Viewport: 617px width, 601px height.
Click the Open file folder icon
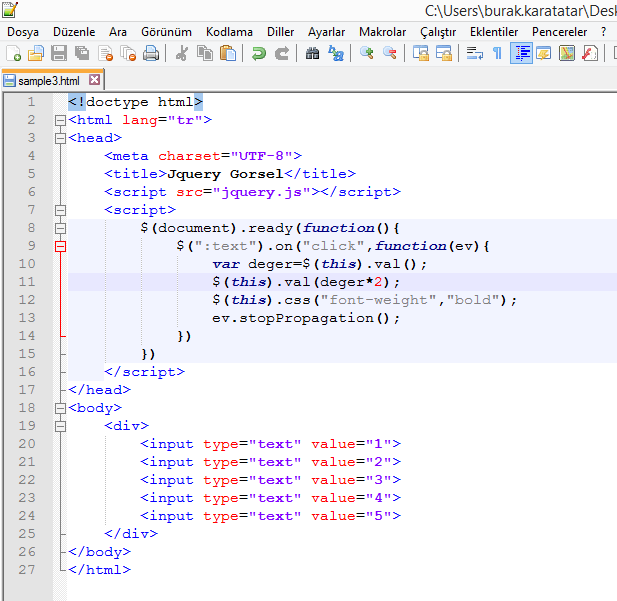(36, 53)
